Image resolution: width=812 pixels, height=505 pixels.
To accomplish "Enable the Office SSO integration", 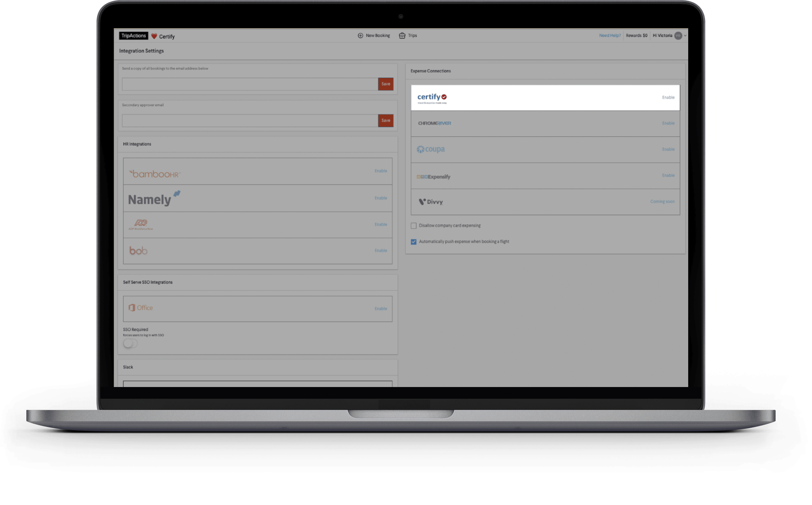I will tap(380, 309).
